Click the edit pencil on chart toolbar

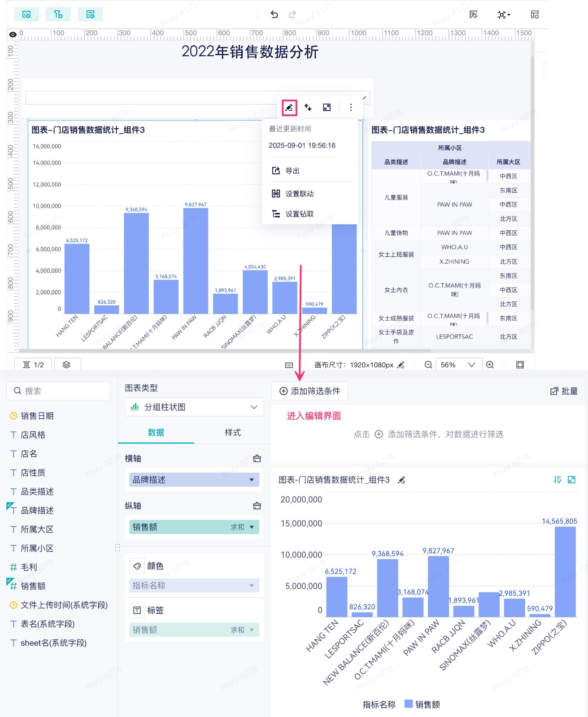pos(289,107)
